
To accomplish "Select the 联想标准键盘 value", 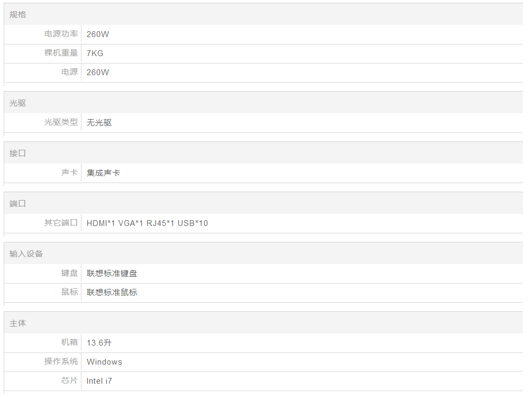I will click(x=112, y=274).
